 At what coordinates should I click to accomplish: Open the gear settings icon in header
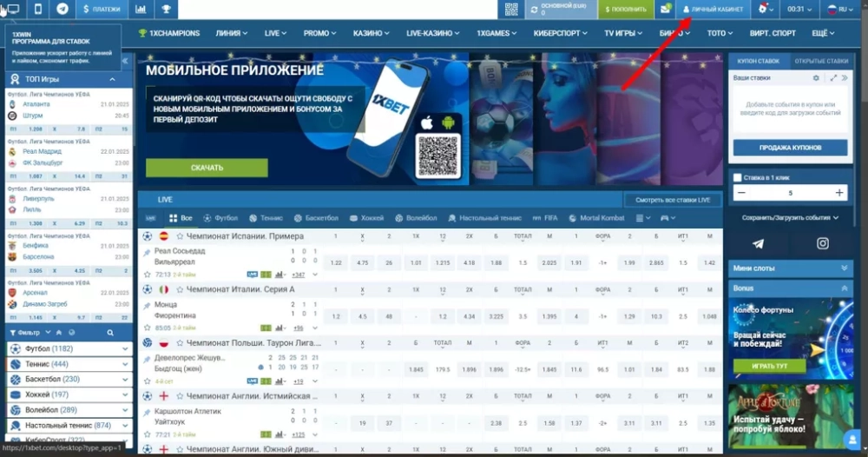click(x=765, y=9)
